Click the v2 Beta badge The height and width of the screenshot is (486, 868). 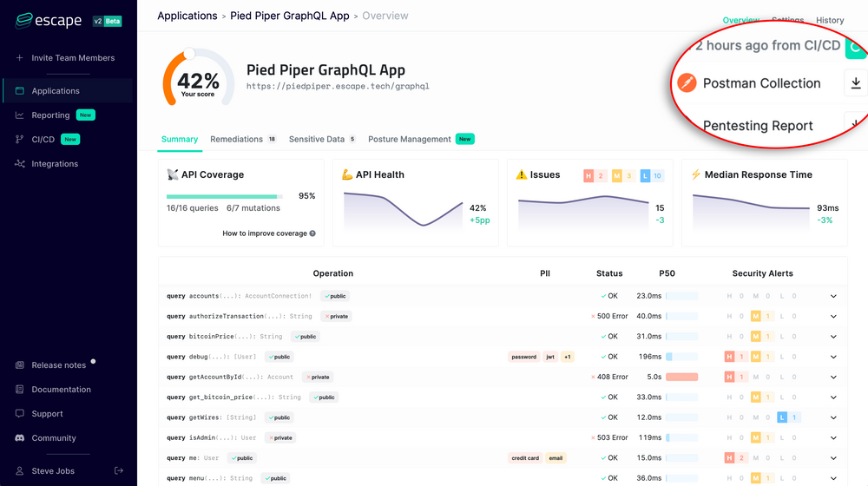pyautogui.click(x=107, y=21)
